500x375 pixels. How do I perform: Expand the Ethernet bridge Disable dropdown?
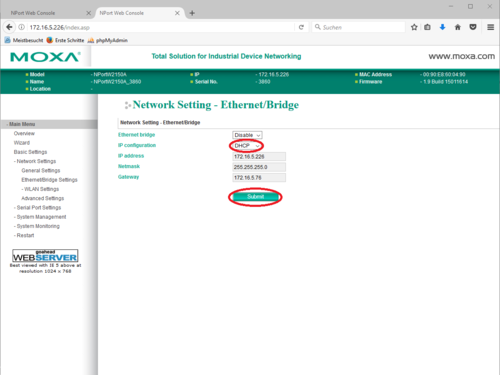(247, 135)
